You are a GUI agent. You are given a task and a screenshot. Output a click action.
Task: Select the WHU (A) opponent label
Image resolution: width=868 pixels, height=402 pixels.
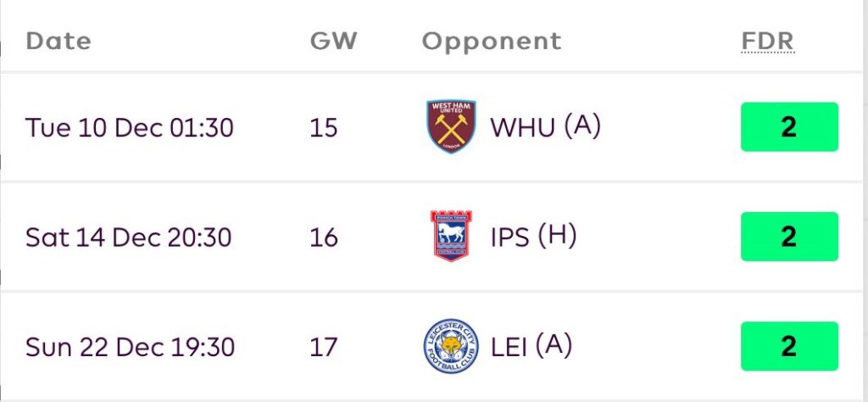point(545,127)
